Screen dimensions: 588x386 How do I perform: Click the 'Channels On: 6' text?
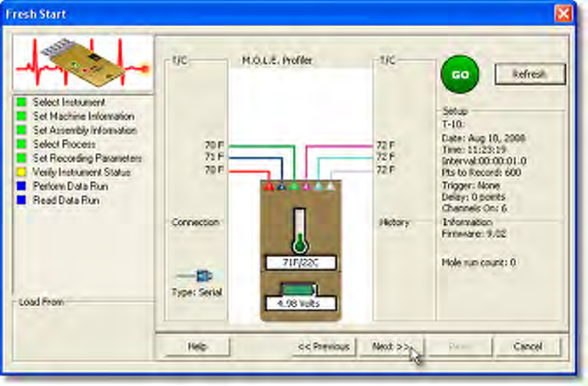(x=474, y=208)
